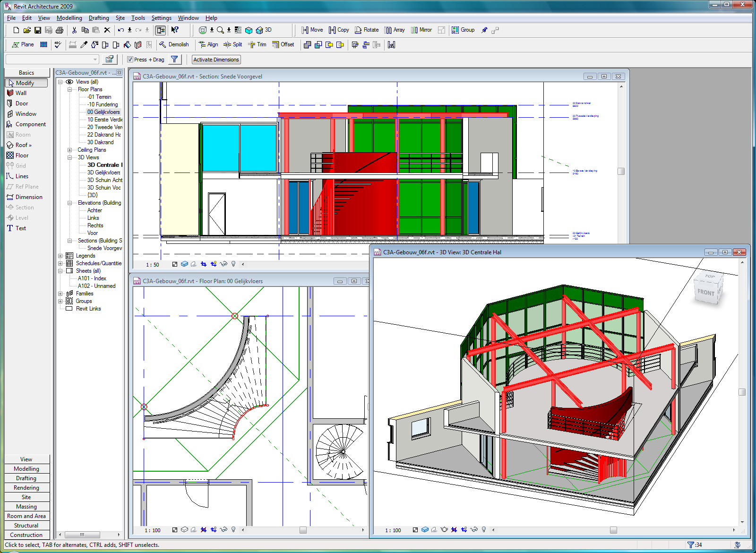Click the Mirror tool button
756x553 pixels.
(421, 30)
